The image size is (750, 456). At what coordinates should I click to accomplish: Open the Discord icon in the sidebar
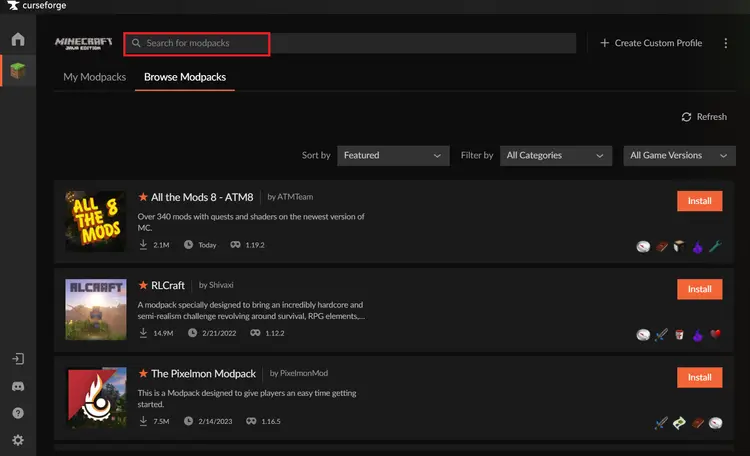[x=18, y=385]
